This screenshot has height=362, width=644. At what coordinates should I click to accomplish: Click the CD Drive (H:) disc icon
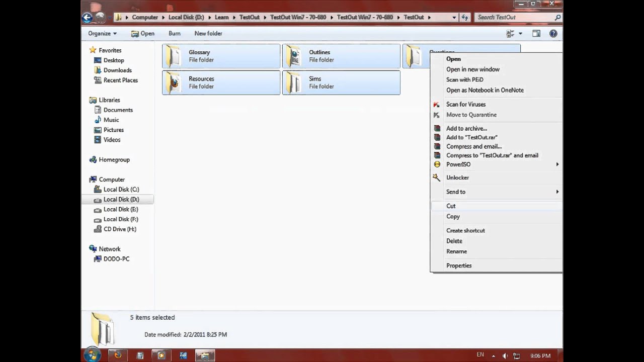click(98, 229)
